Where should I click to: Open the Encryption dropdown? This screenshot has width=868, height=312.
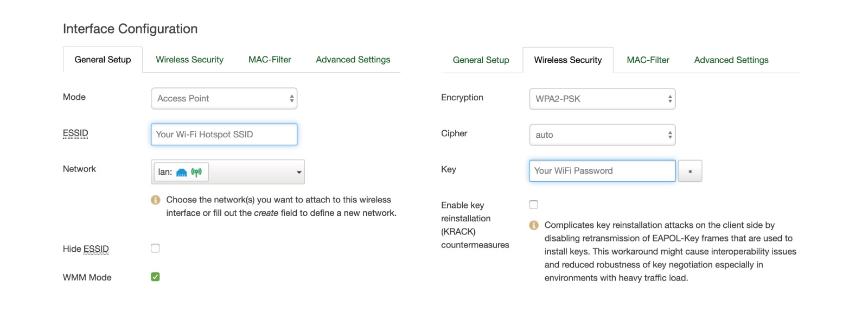click(602, 99)
